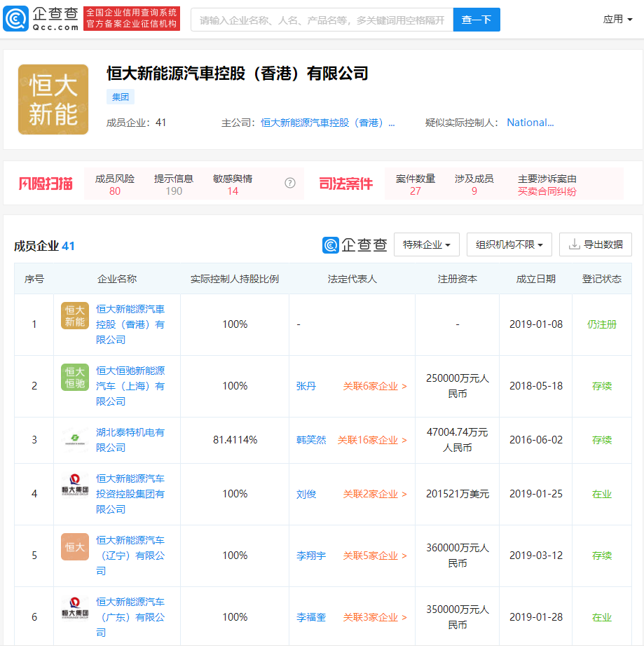This screenshot has width=644, height=648.
Task: Click the 恒大新能 logo in row 1
Action: coord(75,315)
